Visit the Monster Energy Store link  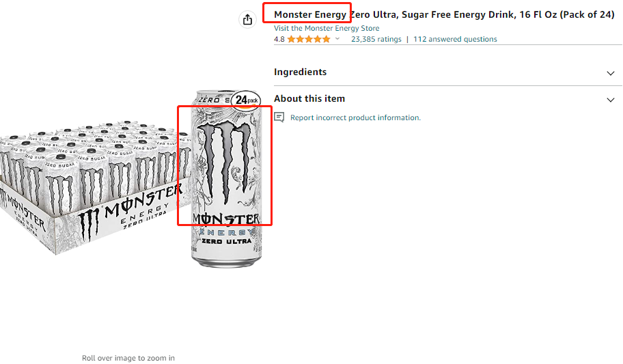(x=327, y=28)
